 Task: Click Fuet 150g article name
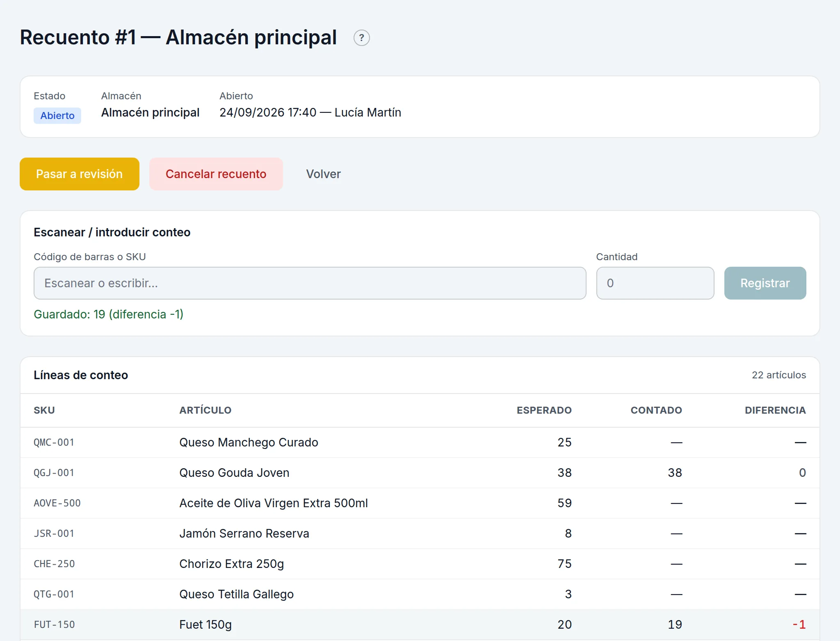(x=205, y=625)
